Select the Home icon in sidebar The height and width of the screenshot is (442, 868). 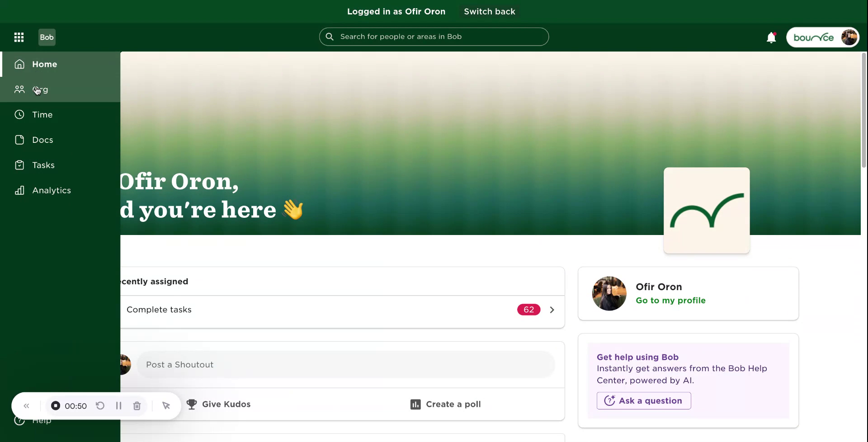tap(19, 64)
